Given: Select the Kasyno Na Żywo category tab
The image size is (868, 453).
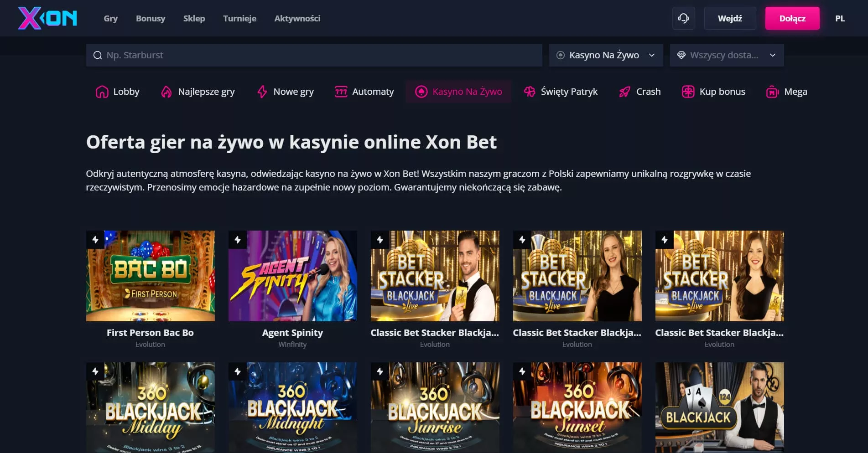Looking at the screenshot, I should pyautogui.click(x=458, y=92).
